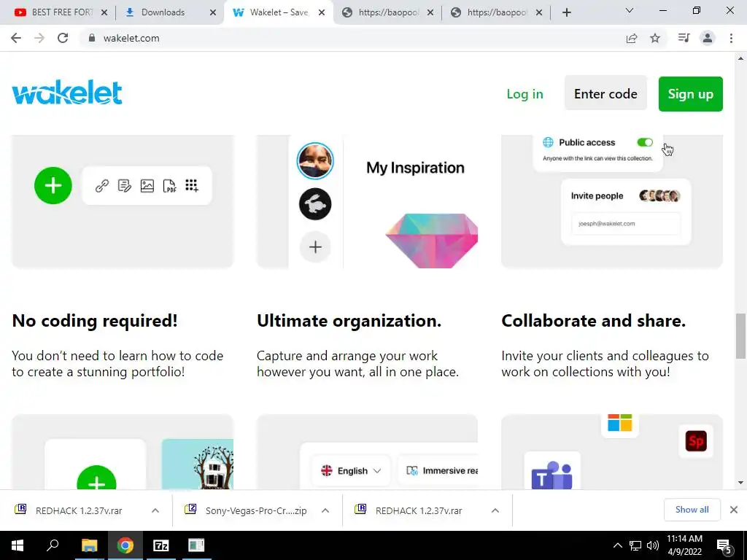747x560 pixels.
Task: Open File Explorer from taskbar
Action: point(89,545)
